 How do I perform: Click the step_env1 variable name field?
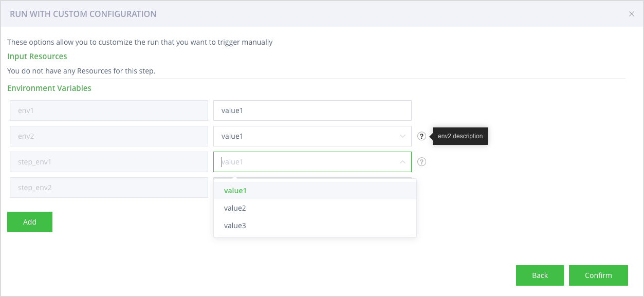pyautogui.click(x=108, y=162)
